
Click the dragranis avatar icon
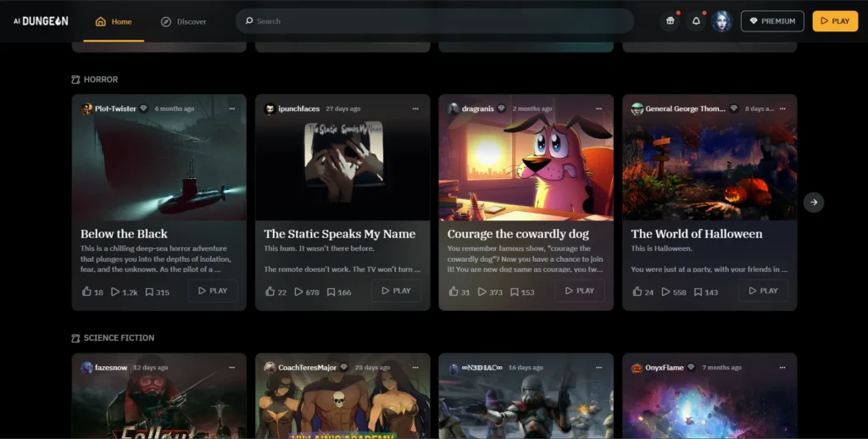(x=454, y=108)
